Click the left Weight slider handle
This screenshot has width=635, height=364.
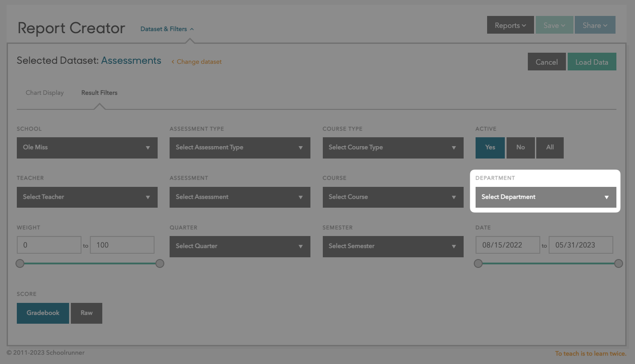pyautogui.click(x=20, y=263)
